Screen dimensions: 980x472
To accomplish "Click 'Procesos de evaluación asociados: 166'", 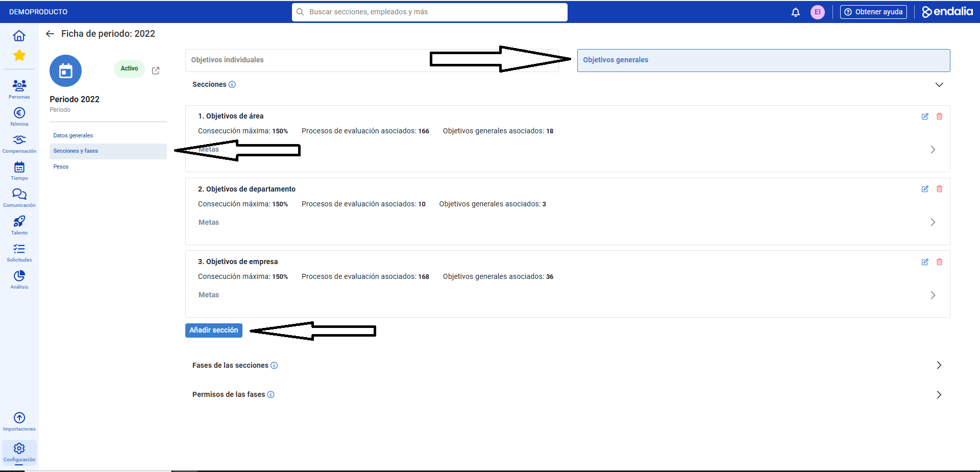I will coord(365,131).
